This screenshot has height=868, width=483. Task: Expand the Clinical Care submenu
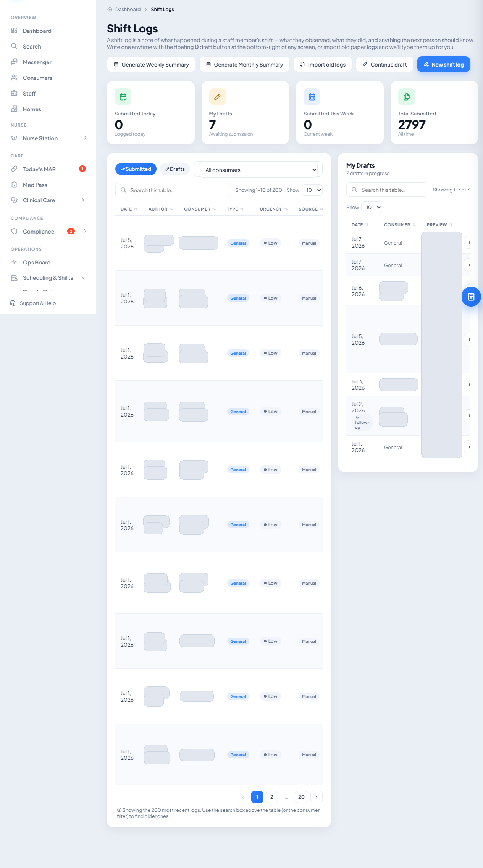click(x=83, y=200)
